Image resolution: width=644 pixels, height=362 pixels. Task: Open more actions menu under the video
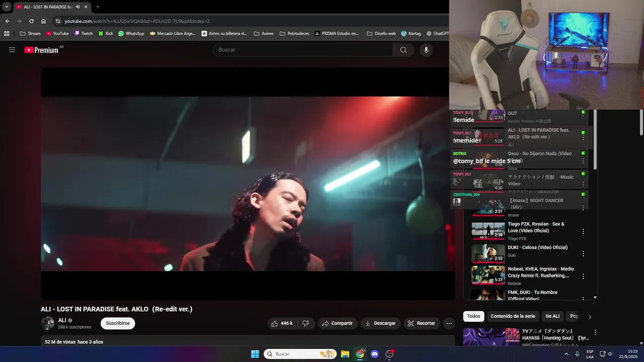[x=449, y=323]
